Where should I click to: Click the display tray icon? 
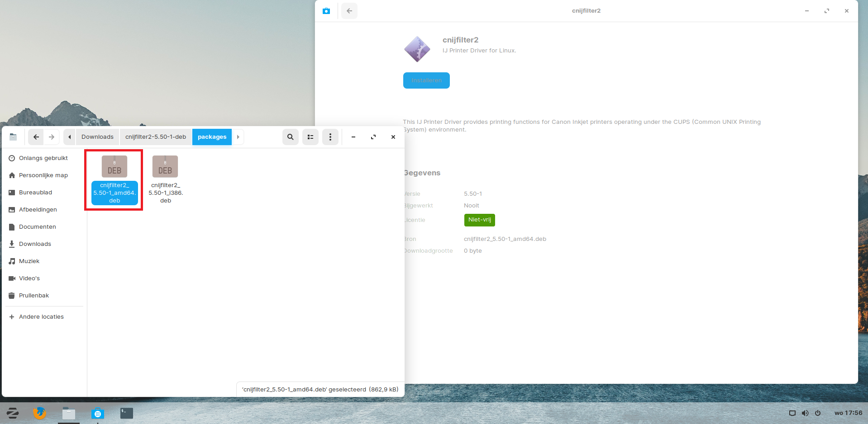pyautogui.click(x=792, y=413)
